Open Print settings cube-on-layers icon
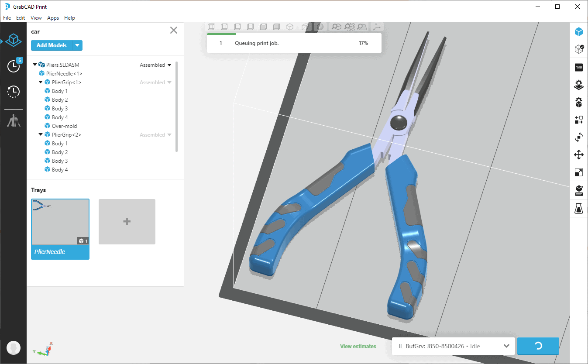This screenshot has width=588, height=364. point(579,191)
